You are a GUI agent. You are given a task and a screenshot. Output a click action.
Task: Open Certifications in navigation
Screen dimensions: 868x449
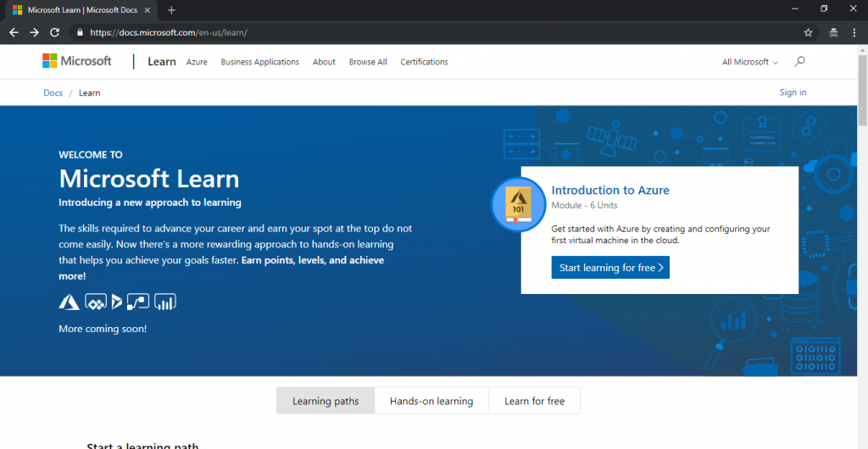424,62
